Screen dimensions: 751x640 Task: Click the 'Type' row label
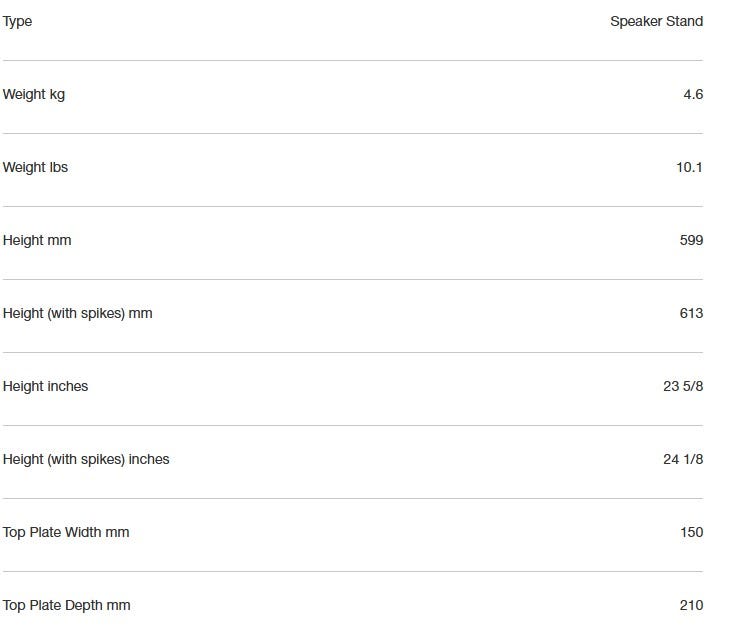pyautogui.click(x=17, y=21)
